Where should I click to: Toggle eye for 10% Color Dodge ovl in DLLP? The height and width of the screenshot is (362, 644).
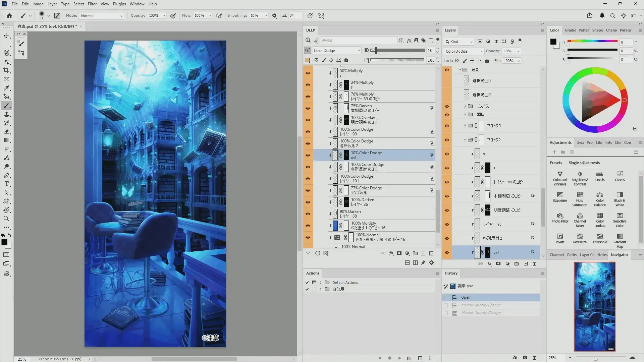(308, 155)
